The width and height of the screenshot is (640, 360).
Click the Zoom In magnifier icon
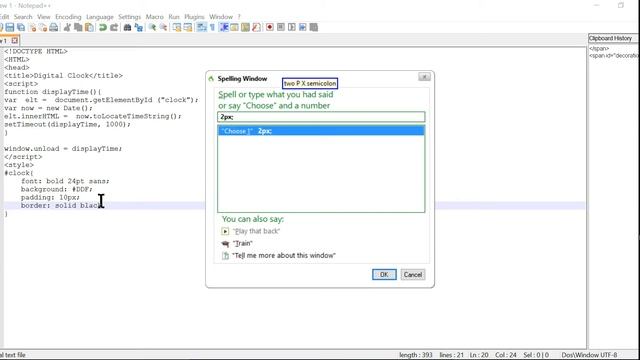tap(152, 27)
